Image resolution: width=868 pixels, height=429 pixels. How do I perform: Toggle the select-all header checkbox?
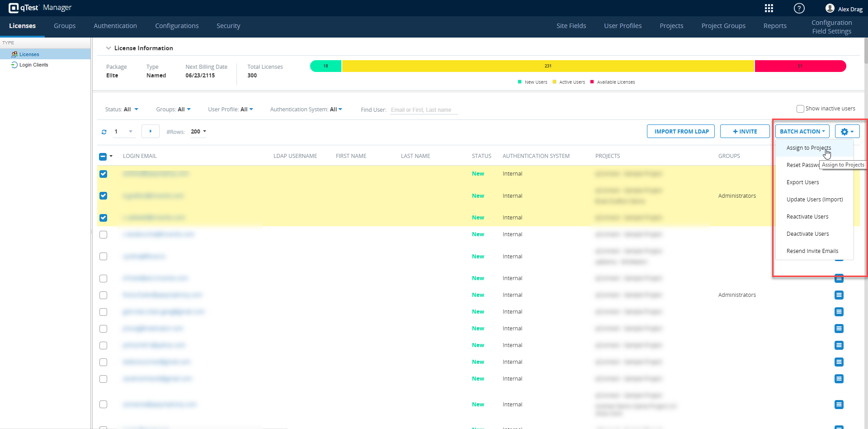click(103, 157)
